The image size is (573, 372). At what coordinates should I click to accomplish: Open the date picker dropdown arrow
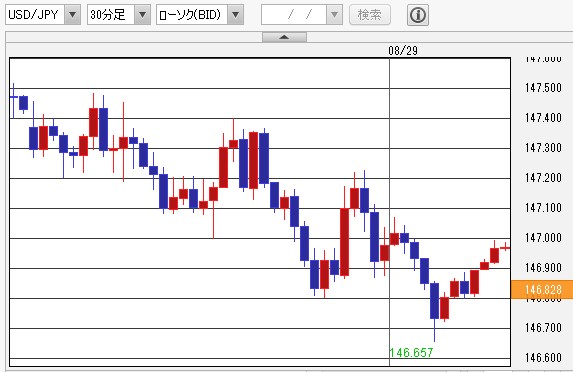coord(334,15)
